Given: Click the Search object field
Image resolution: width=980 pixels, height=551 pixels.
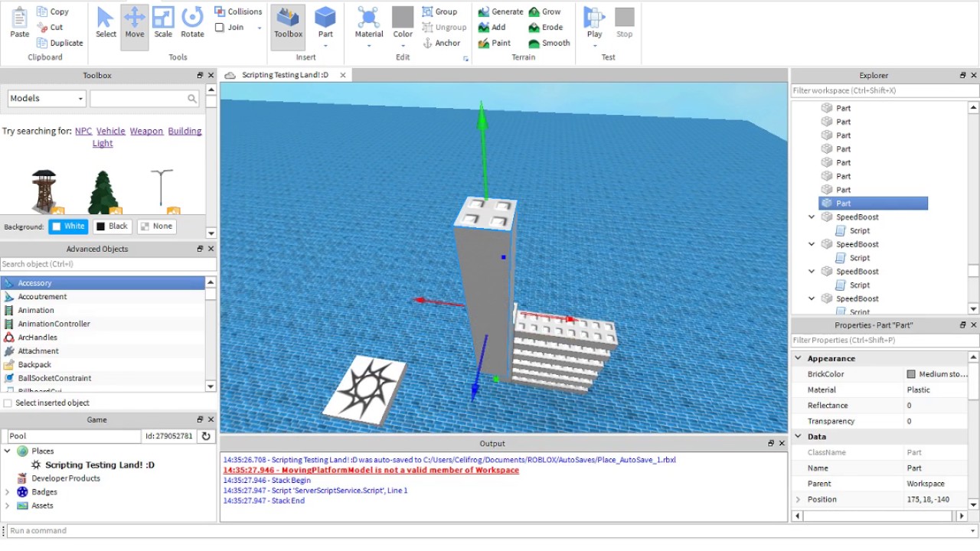Looking at the screenshot, I should click(x=108, y=264).
